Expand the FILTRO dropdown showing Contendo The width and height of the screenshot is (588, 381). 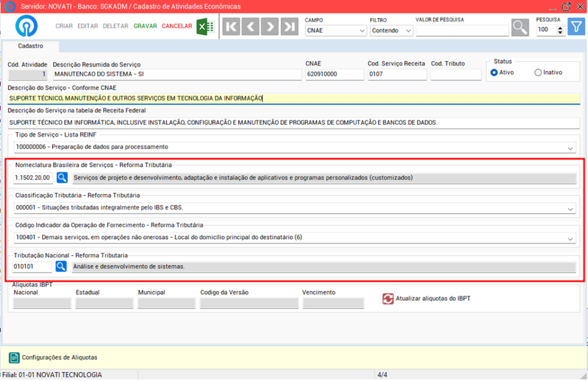[x=391, y=30]
